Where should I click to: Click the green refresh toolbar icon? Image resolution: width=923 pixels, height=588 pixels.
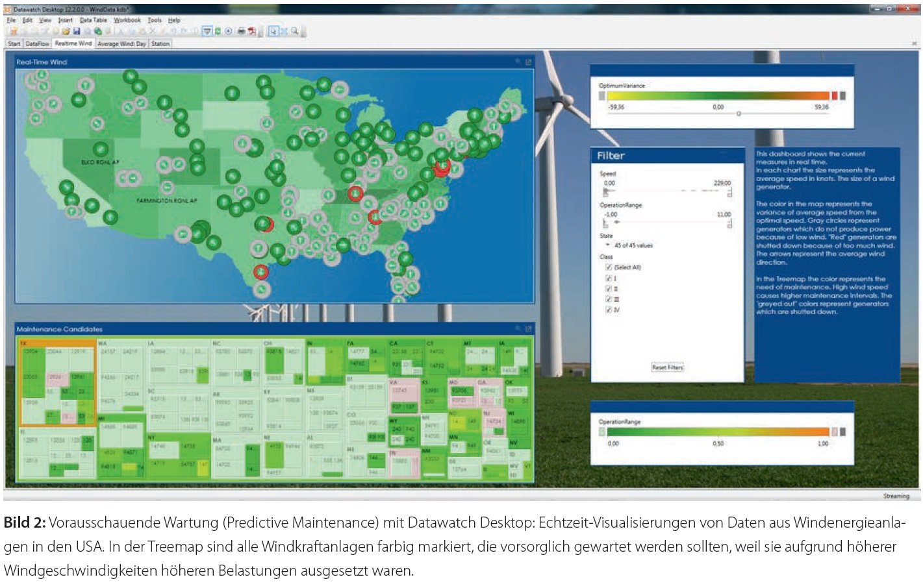click(218, 31)
